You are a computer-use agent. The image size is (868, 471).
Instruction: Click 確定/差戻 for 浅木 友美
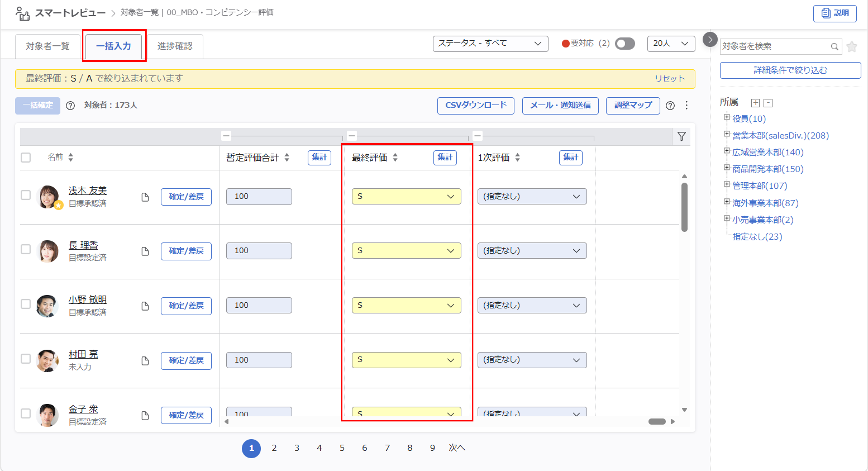[186, 197]
